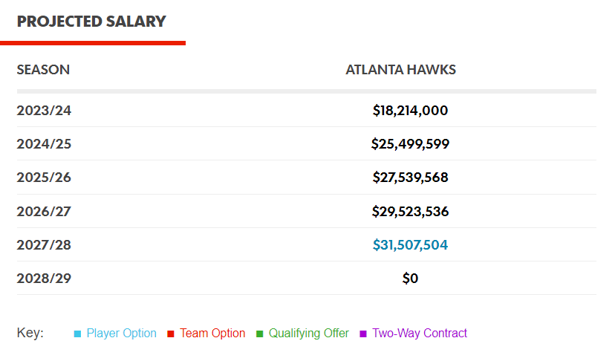
Task: Click the $27,539,568 salary figure
Action: pos(410,178)
